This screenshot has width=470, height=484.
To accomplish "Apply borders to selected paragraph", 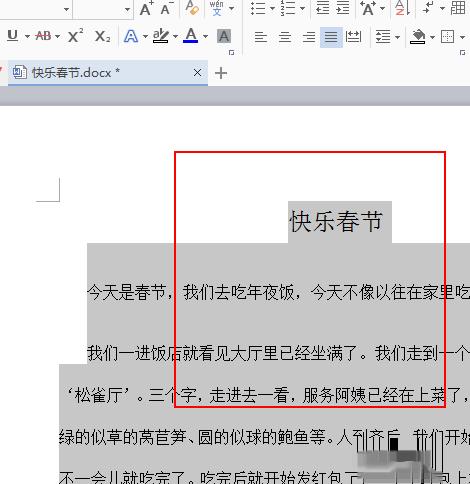I will click(447, 36).
